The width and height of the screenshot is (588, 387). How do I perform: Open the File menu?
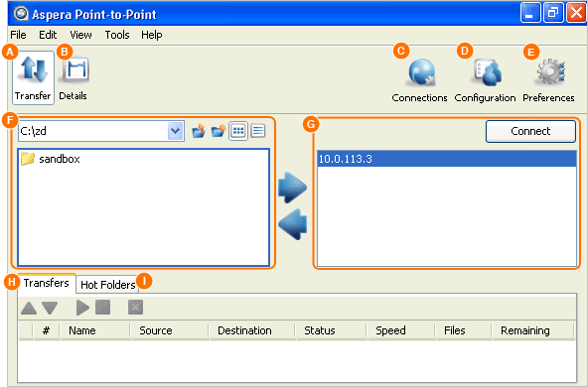point(18,35)
